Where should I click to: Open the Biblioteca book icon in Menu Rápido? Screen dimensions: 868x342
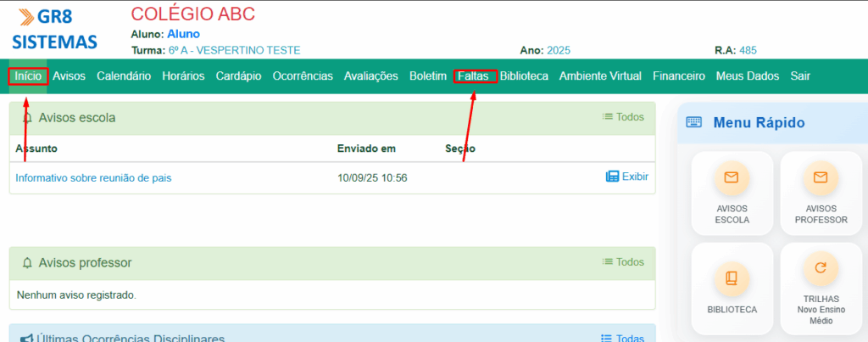tap(731, 278)
